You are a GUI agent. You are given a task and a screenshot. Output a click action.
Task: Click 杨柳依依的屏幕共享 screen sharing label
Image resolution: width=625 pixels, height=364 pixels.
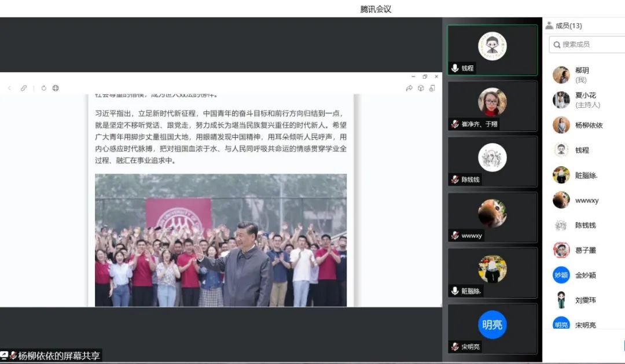tap(54, 355)
